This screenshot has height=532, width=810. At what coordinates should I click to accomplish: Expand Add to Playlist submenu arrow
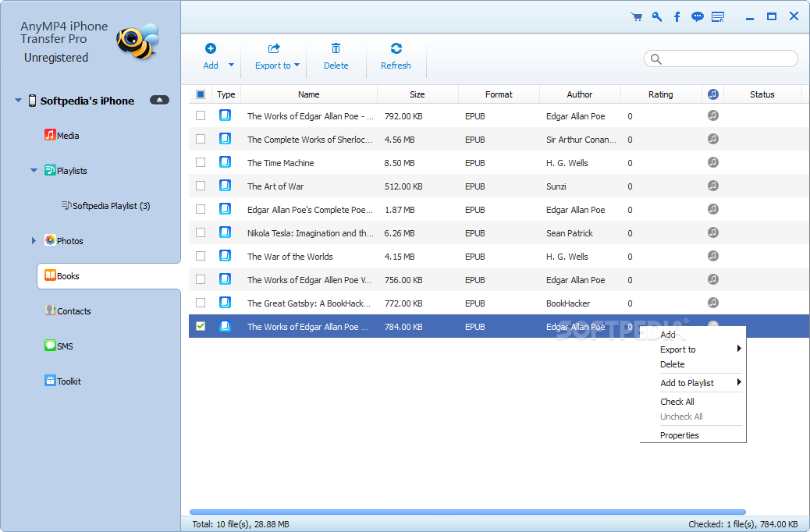click(x=739, y=382)
